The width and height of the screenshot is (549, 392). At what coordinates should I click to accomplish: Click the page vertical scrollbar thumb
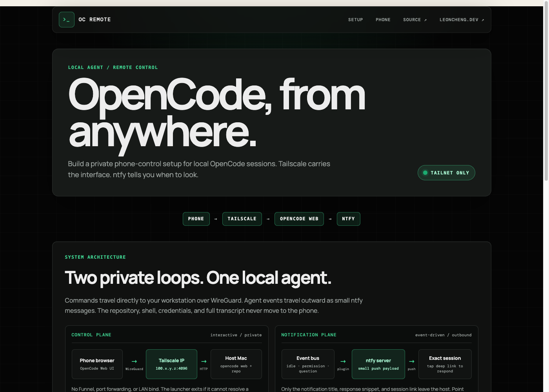[546, 91]
